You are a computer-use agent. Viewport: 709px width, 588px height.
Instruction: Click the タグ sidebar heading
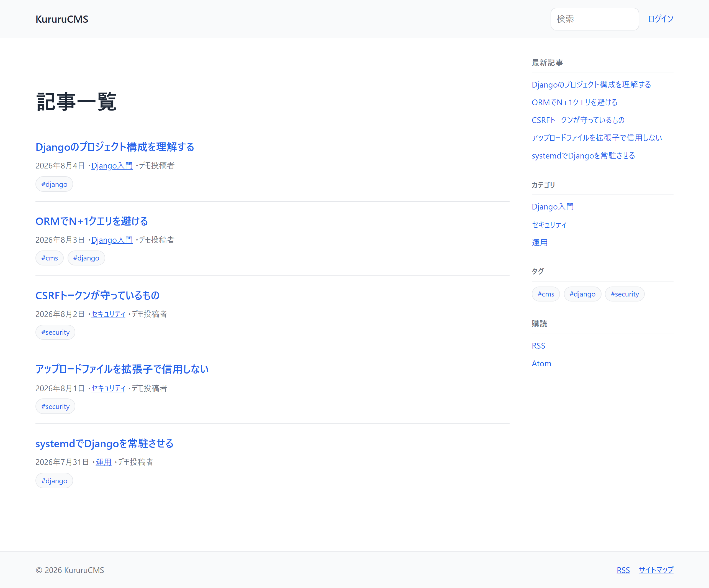(x=538, y=271)
